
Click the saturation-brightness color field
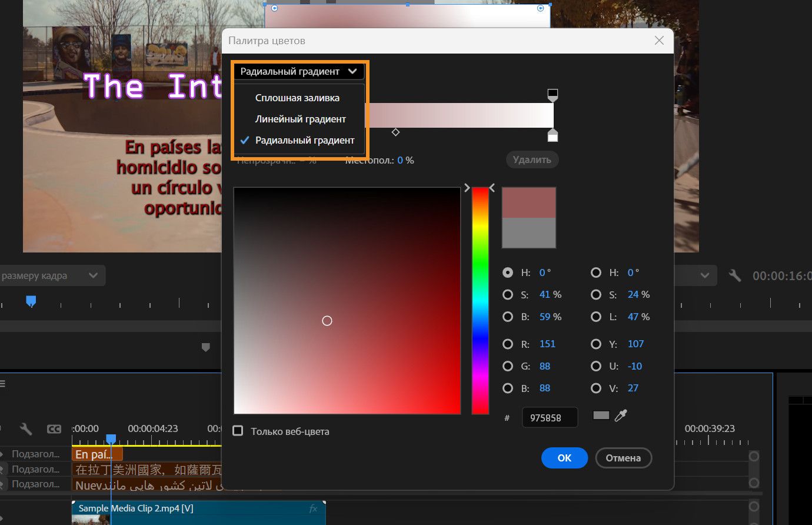pyautogui.click(x=347, y=301)
